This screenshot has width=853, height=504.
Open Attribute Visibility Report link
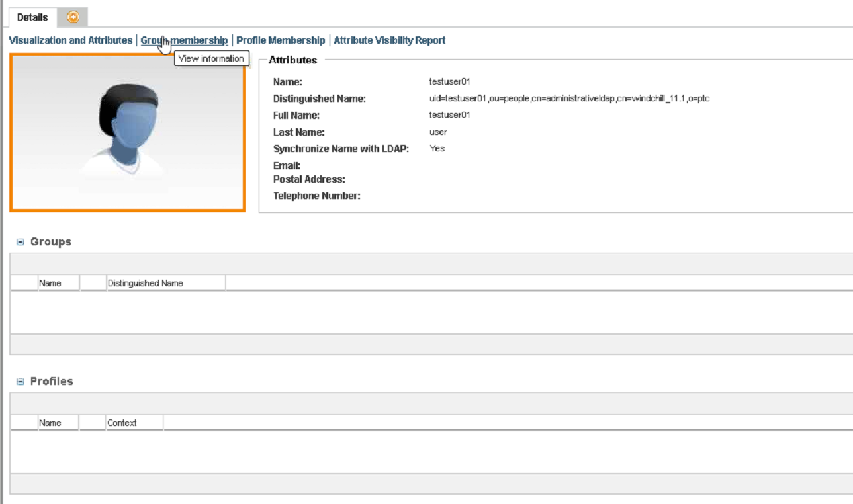(x=389, y=40)
